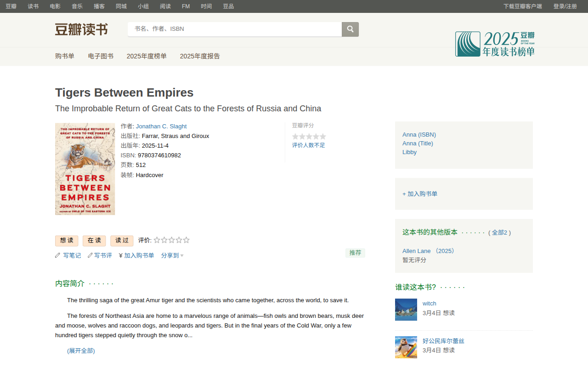
Task: Click the 内容简介 heading
Action: (70, 283)
